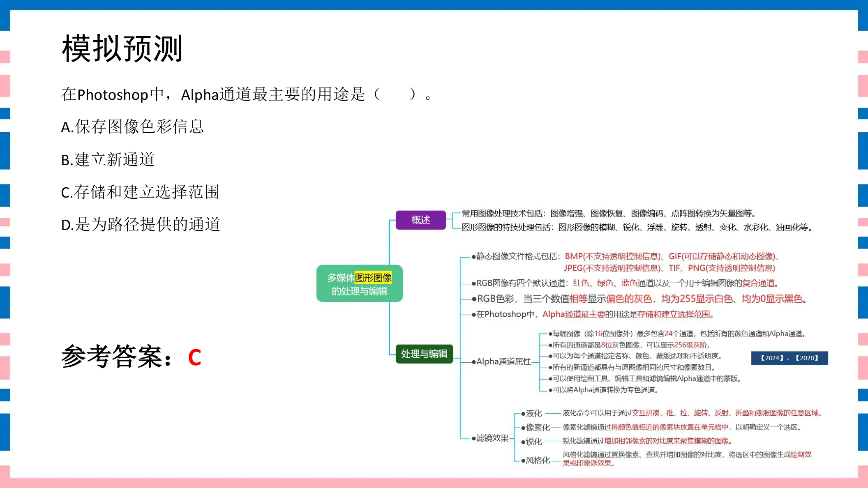Screen dimensions: 868x488
Task: Choose option C.存储和建立选择范围
Action: click(x=140, y=192)
